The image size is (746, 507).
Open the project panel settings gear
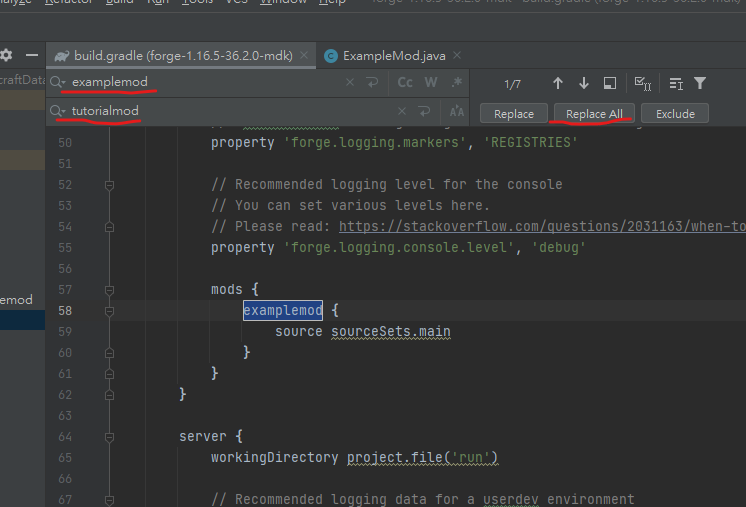6,55
